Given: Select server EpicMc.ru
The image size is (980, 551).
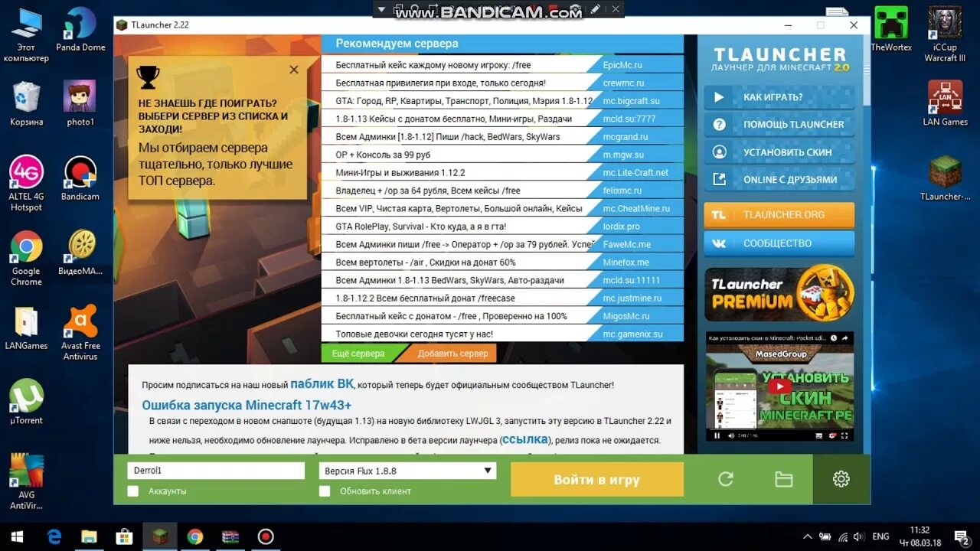Looking at the screenshot, I should [622, 65].
